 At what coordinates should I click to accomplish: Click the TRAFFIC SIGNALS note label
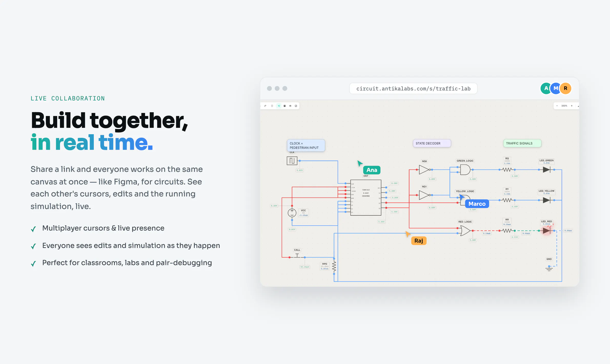coord(522,143)
